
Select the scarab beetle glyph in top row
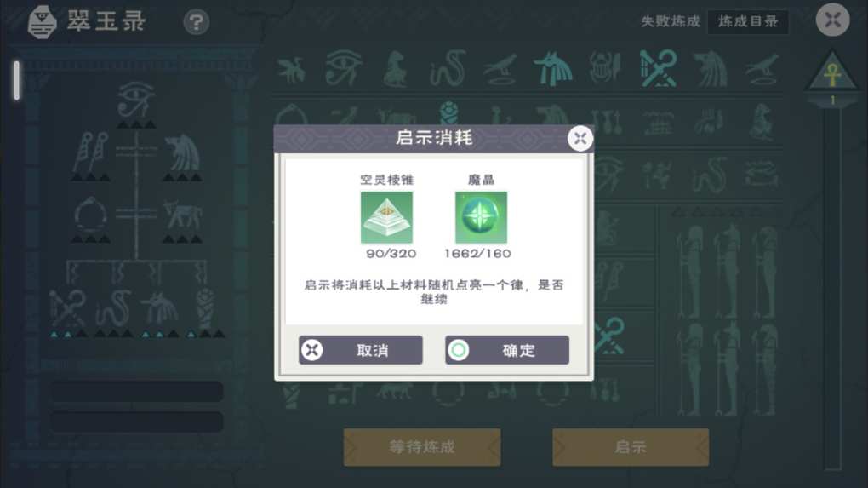tap(604, 67)
